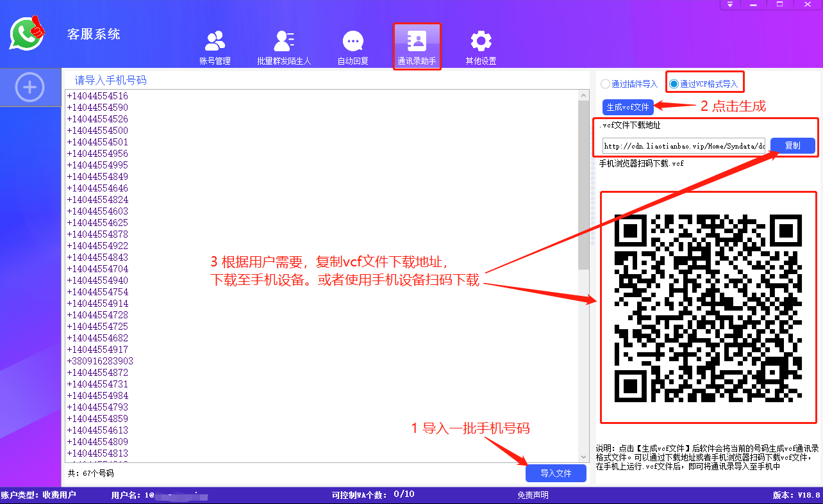This screenshot has width=823, height=504.
Task: Click the phone list scrollbar down arrow
Action: pos(583,457)
